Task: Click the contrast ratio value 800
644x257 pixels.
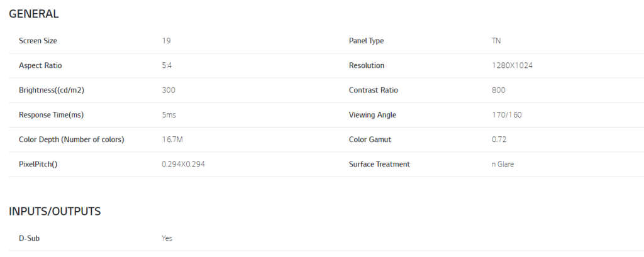Action: (x=498, y=90)
